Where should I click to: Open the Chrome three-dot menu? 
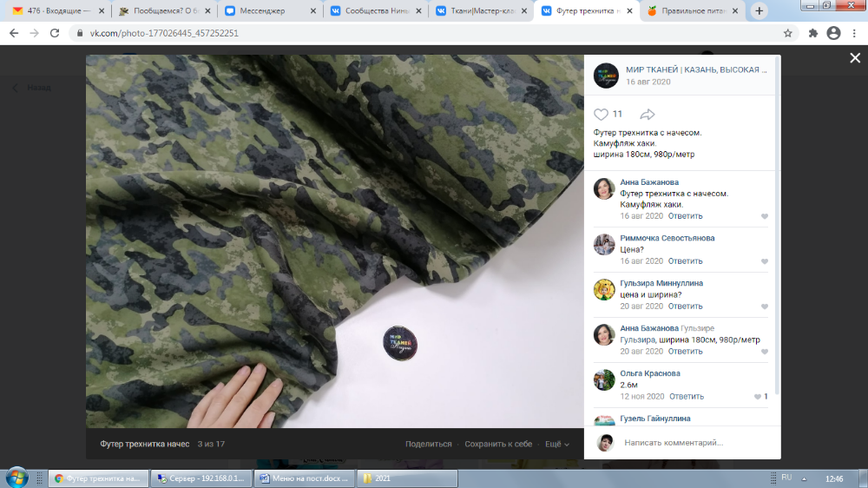pyautogui.click(x=855, y=33)
